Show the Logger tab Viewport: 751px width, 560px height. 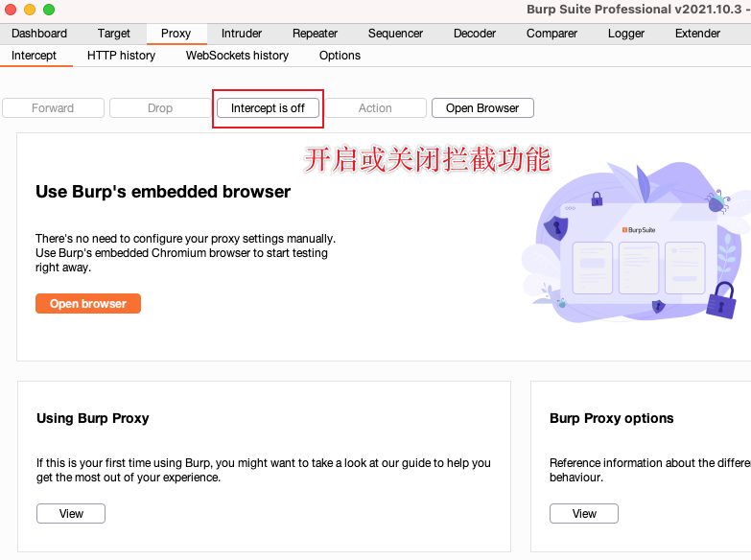click(626, 34)
